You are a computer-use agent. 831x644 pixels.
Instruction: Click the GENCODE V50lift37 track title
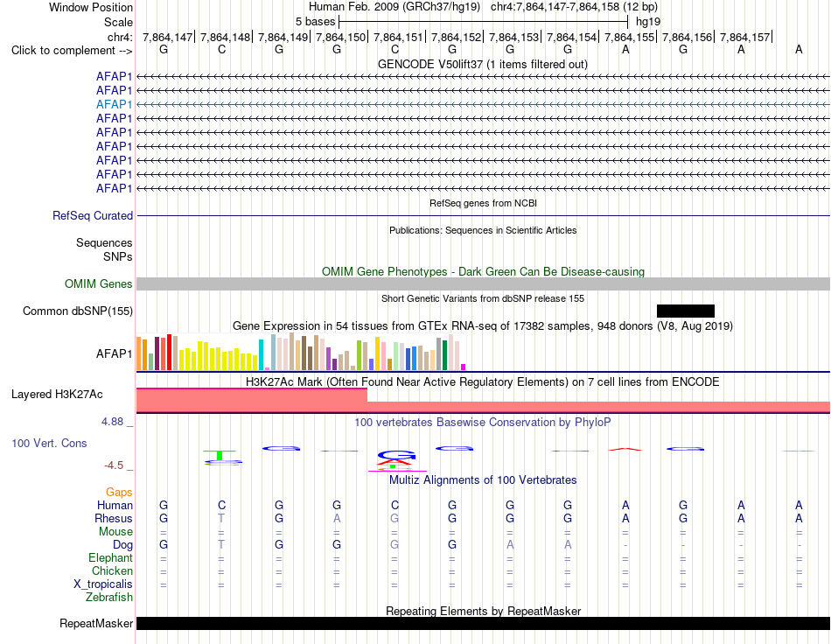[x=482, y=64]
